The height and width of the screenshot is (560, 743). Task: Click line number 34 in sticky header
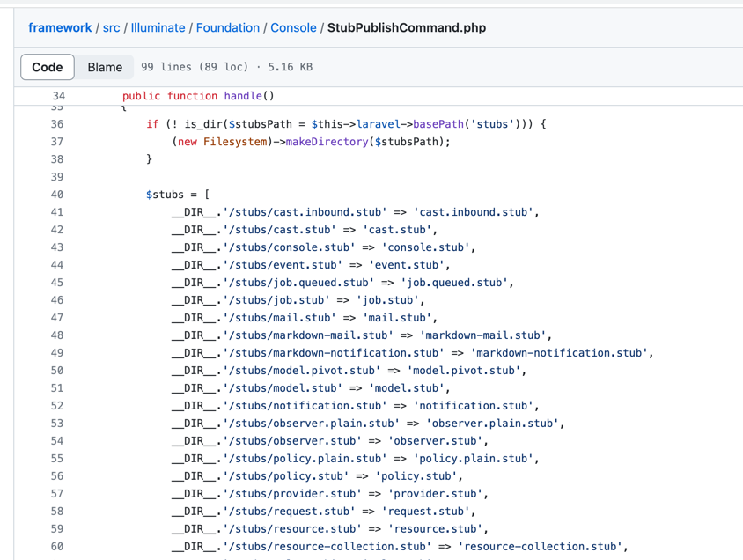[x=58, y=96]
